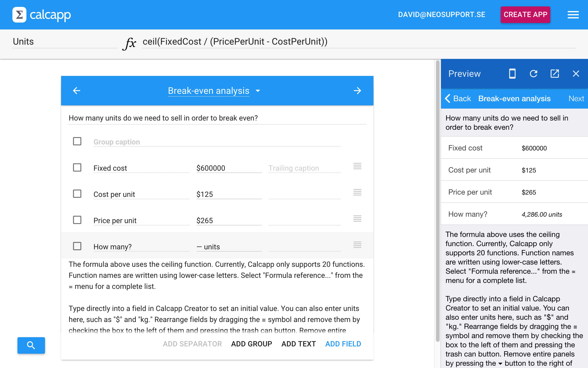Click ADD GROUP

click(252, 344)
